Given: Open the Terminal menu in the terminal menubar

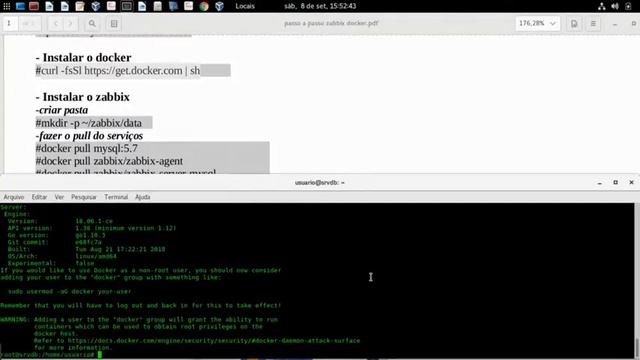Looking at the screenshot, I should (116, 197).
